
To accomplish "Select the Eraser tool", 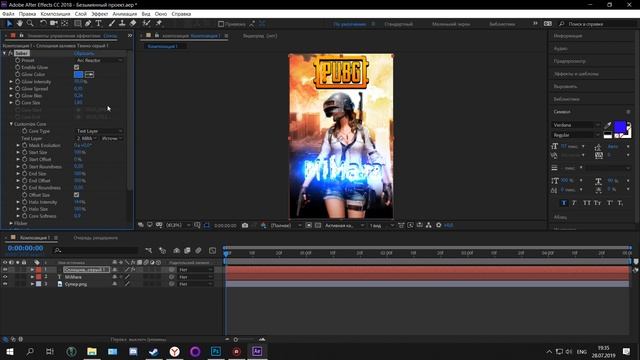I will (133, 24).
